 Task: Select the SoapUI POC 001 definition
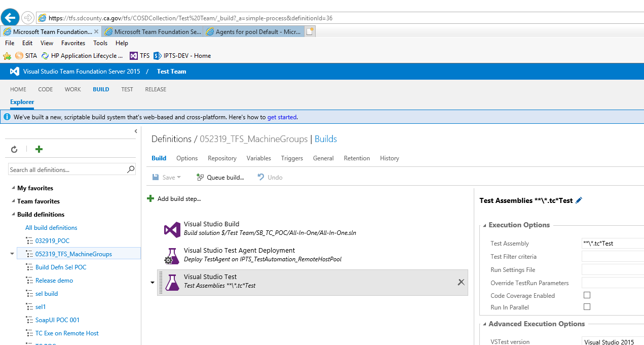(57, 320)
